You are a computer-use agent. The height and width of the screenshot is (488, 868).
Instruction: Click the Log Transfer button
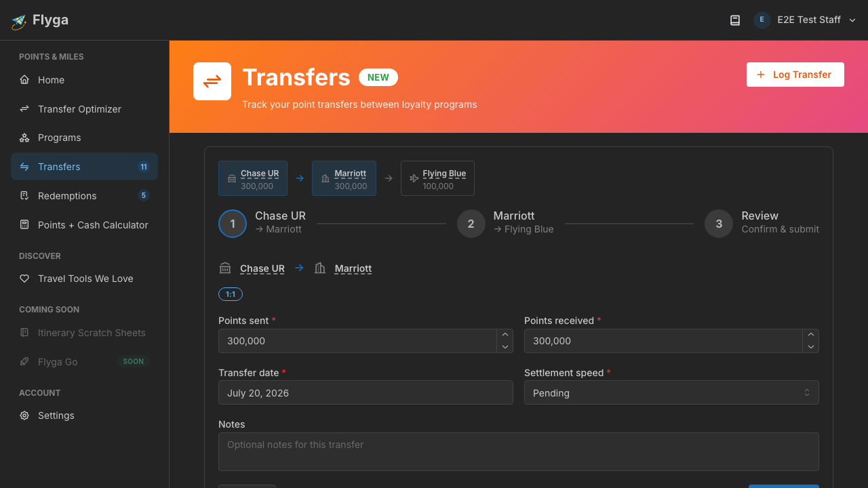(795, 75)
